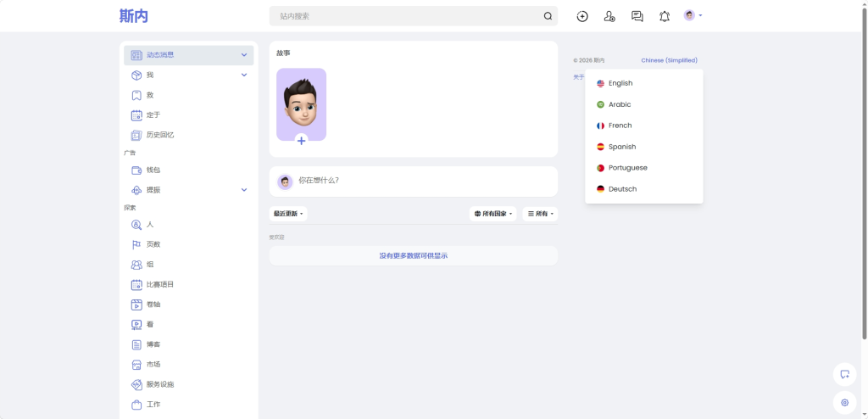This screenshot has height=419, width=868.
Task: Click the © 2026 斯内 copyright text
Action: pos(589,60)
